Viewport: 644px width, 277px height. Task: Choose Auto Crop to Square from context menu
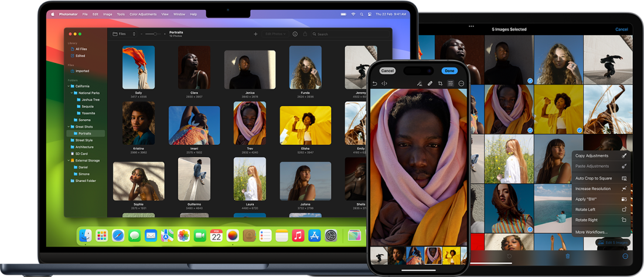click(594, 178)
